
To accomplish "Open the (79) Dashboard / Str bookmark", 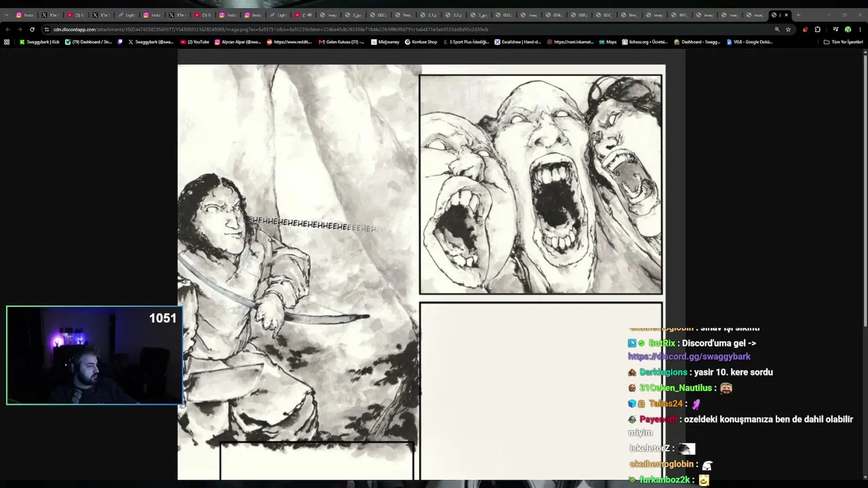I will point(88,42).
